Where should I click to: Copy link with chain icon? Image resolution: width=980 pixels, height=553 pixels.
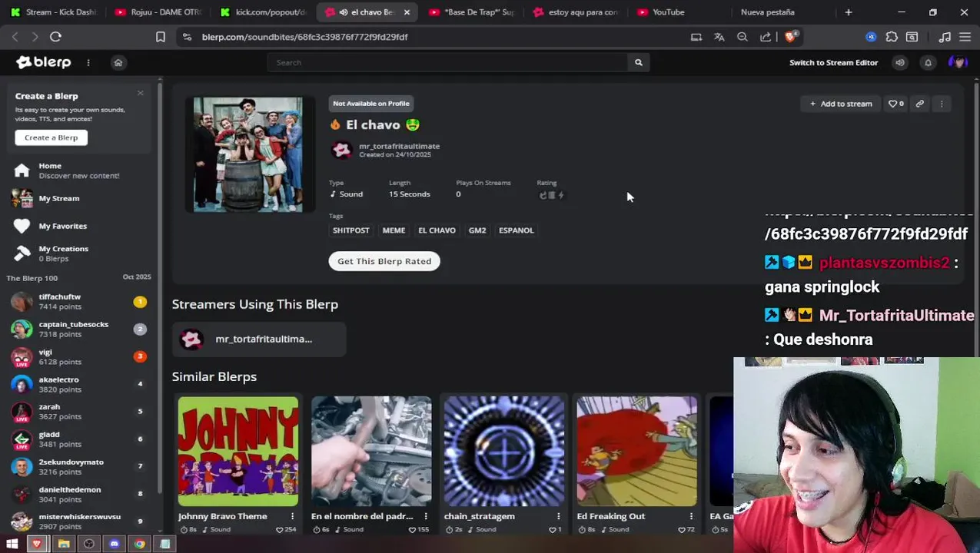point(919,104)
